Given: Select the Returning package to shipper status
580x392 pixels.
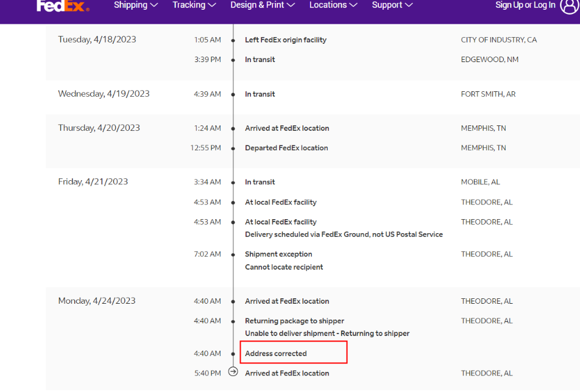Looking at the screenshot, I should 294,321.
